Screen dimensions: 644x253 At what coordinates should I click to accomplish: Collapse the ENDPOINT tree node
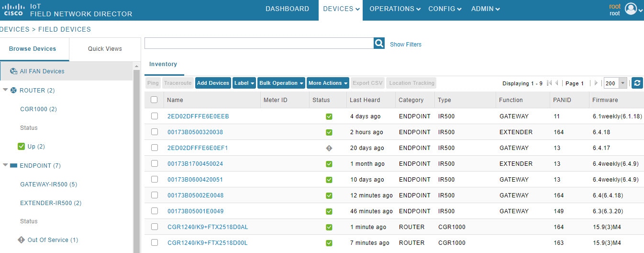[x=6, y=165]
